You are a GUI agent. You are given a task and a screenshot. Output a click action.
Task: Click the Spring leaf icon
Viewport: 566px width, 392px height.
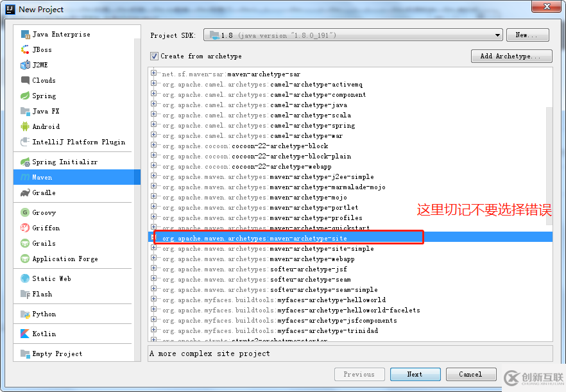coord(25,96)
